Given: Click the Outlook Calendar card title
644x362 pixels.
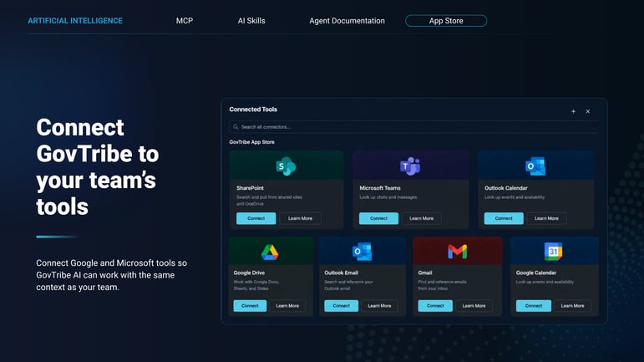Looking at the screenshot, I should [506, 188].
